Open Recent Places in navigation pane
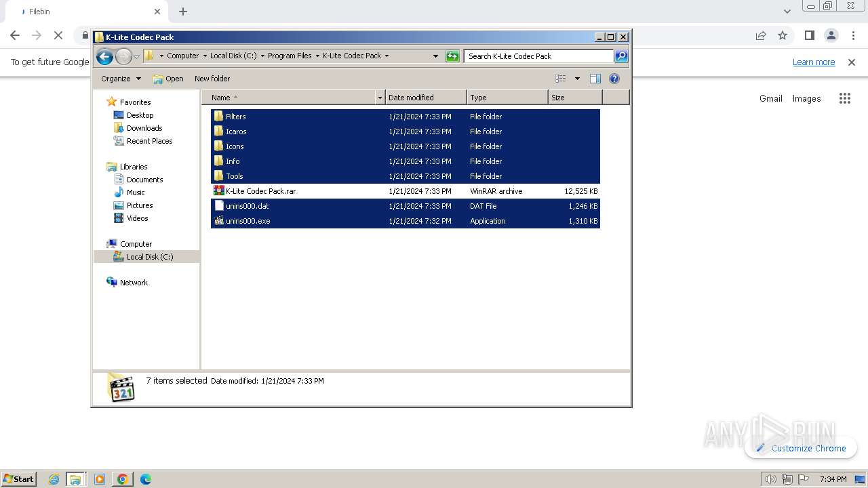Viewport: 868px width, 488px height. pos(149,141)
